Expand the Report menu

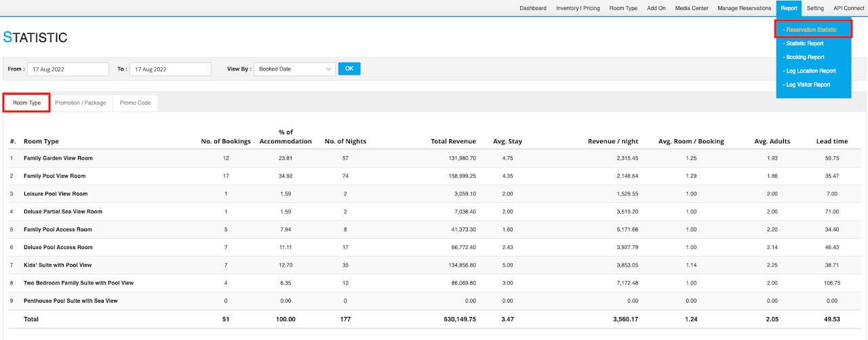789,8
